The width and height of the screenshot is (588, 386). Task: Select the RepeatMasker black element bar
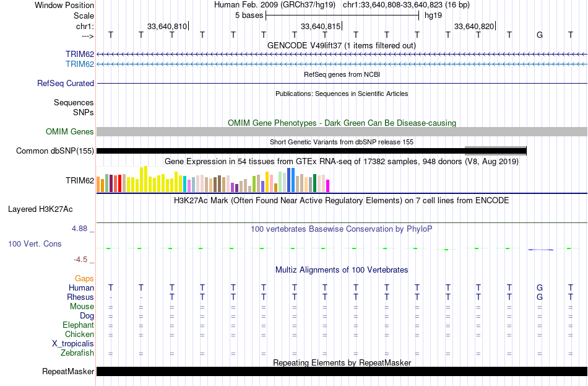[x=342, y=371]
